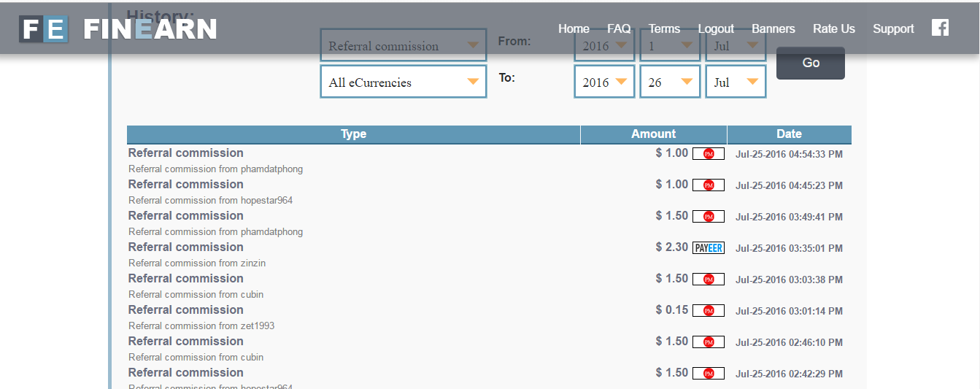Click Perfect Money icon on 03:49:41 PM row
Screen dimensions: 980x389
pyautogui.click(x=708, y=217)
